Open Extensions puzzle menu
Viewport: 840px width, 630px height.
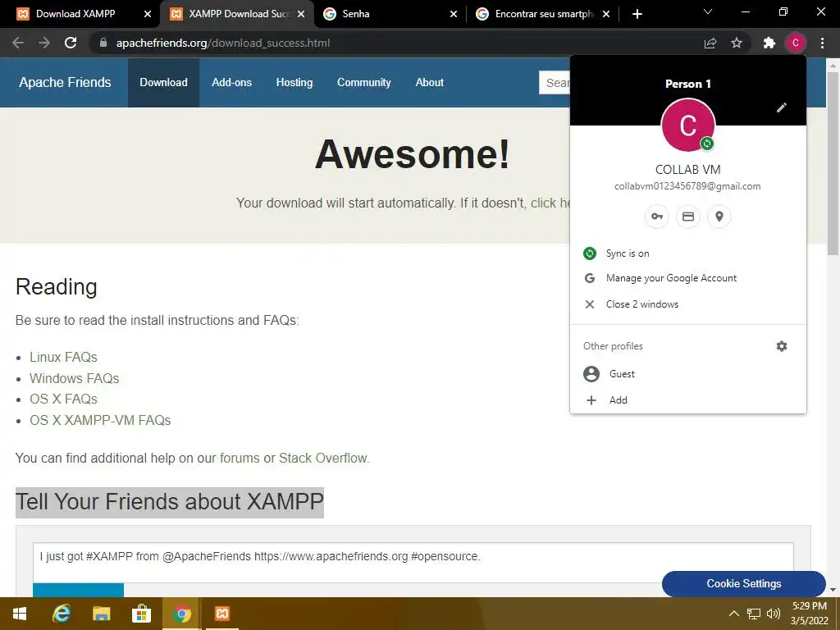tap(769, 43)
